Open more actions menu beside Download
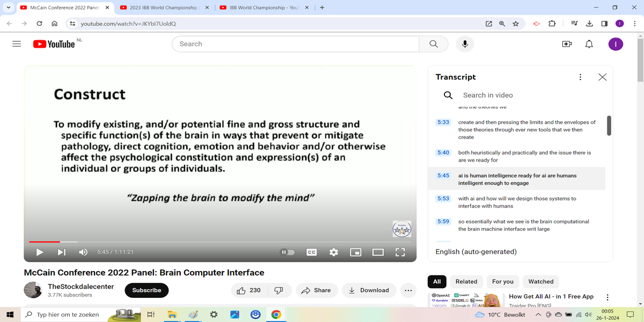Viewport: 644px width, 322px height. (x=408, y=290)
